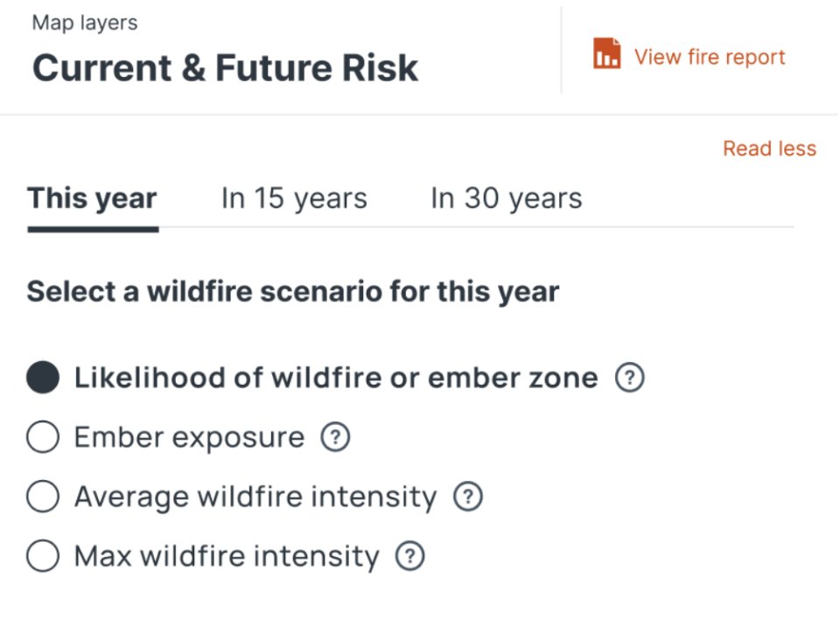840x626 pixels.
Task: Switch to the In 15 years tab
Action: (294, 199)
